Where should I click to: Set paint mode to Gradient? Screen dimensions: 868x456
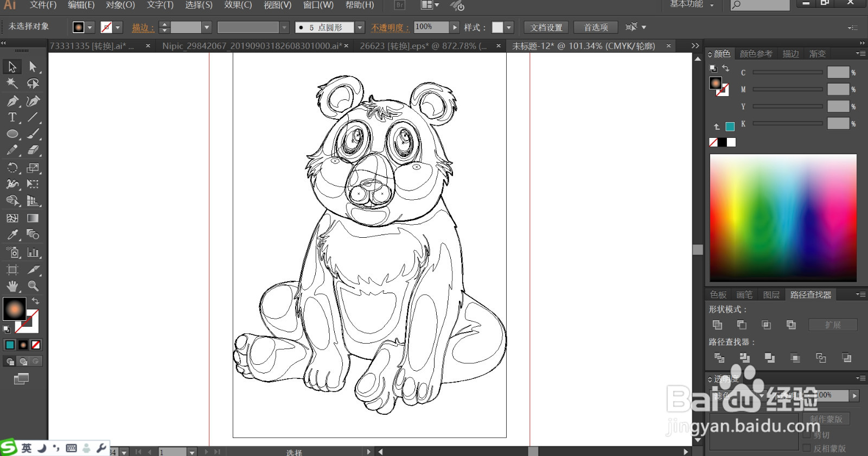[x=23, y=345]
